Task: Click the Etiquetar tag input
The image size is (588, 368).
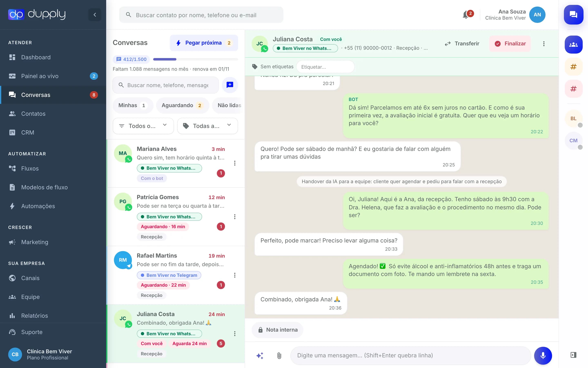Action: click(x=325, y=67)
